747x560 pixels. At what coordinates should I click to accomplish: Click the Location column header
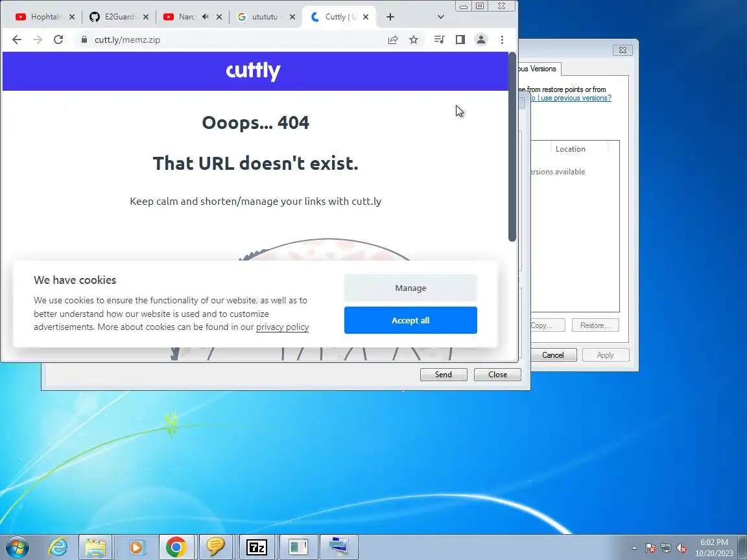pos(570,149)
